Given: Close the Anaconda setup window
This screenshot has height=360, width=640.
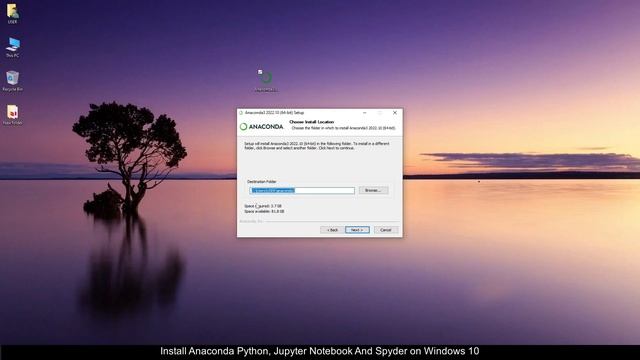Looking at the screenshot, I should coord(395,113).
